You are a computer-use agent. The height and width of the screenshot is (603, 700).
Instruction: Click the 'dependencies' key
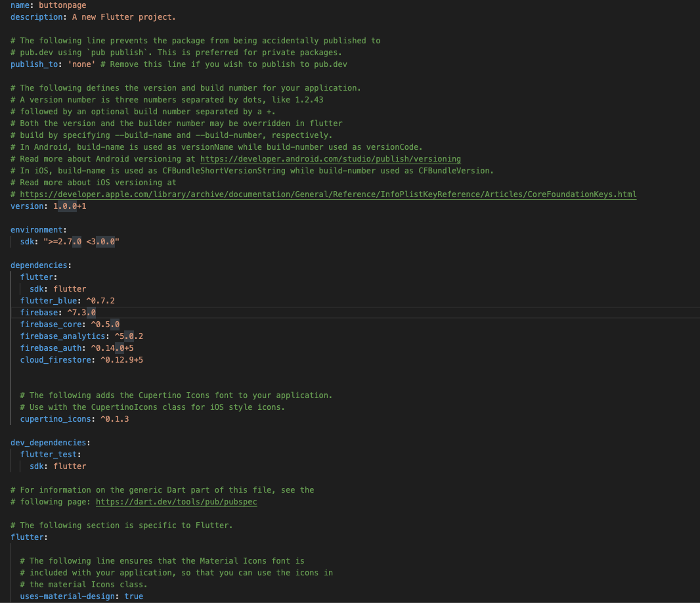(x=39, y=265)
